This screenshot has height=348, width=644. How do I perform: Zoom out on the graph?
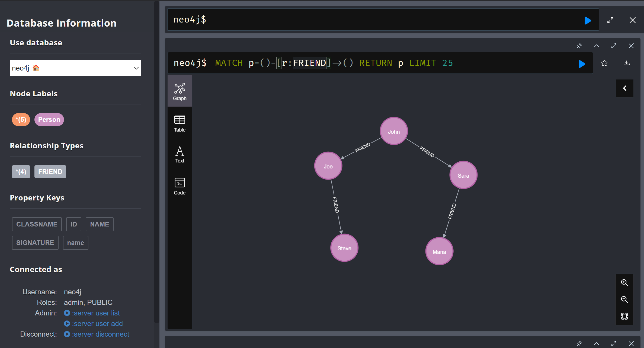click(x=624, y=299)
